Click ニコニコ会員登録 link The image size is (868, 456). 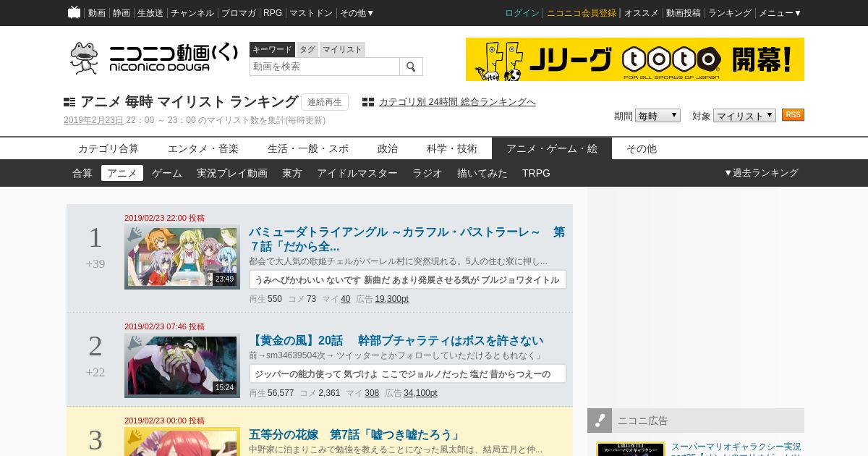[x=582, y=13]
